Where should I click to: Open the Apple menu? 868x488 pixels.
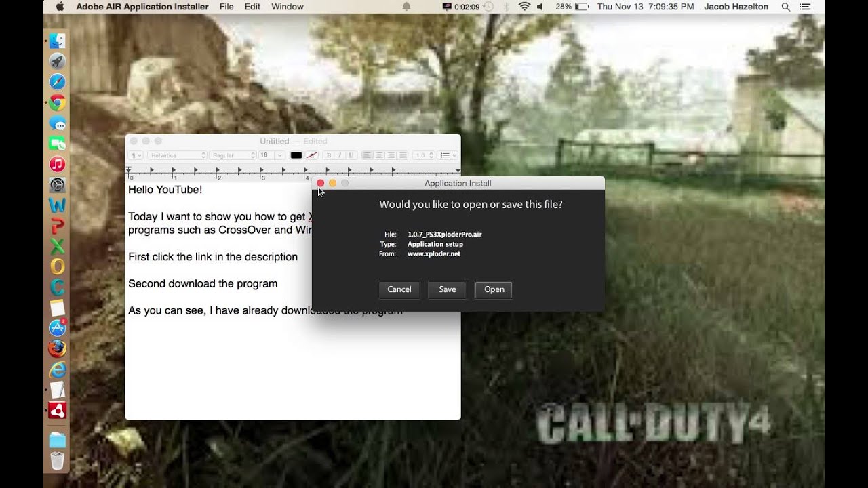click(60, 7)
